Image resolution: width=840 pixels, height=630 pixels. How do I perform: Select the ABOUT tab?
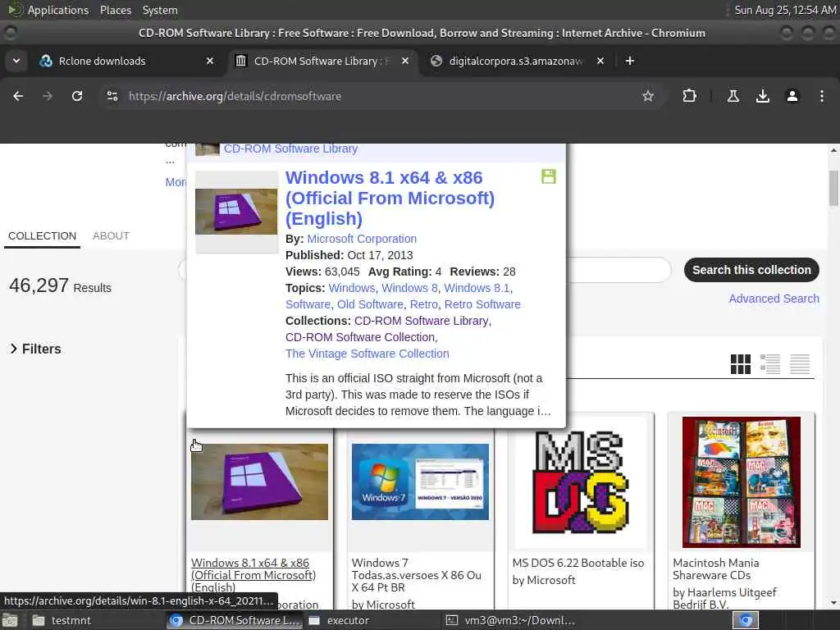click(x=111, y=235)
